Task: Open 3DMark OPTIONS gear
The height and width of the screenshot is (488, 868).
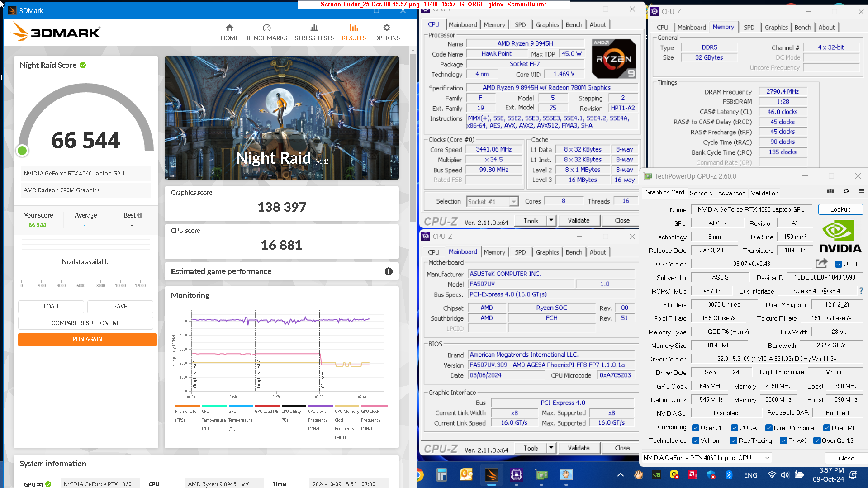Action: click(387, 33)
